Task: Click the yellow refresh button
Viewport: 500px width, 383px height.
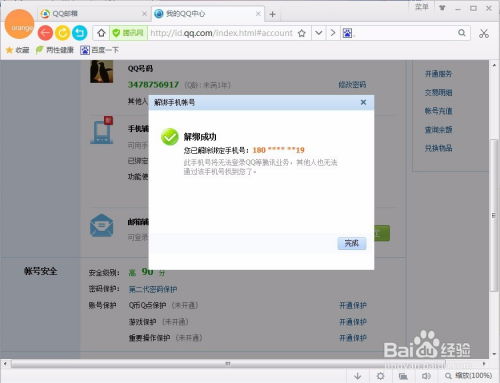Action: [62, 33]
